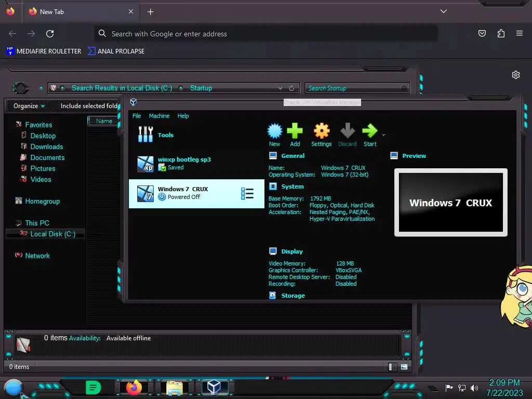Viewport: 532px width, 399px height.
Task: Open New Tab page settings gear
Action: (516, 75)
